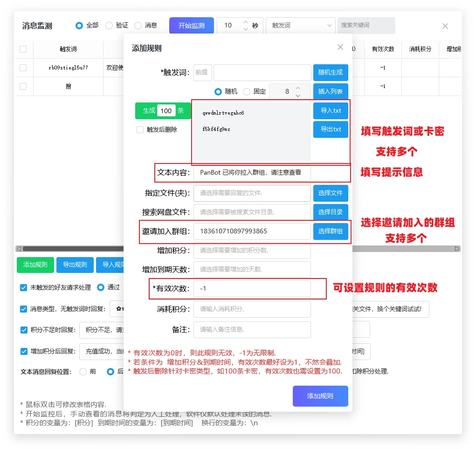Click 导出txt button

point(331,129)
